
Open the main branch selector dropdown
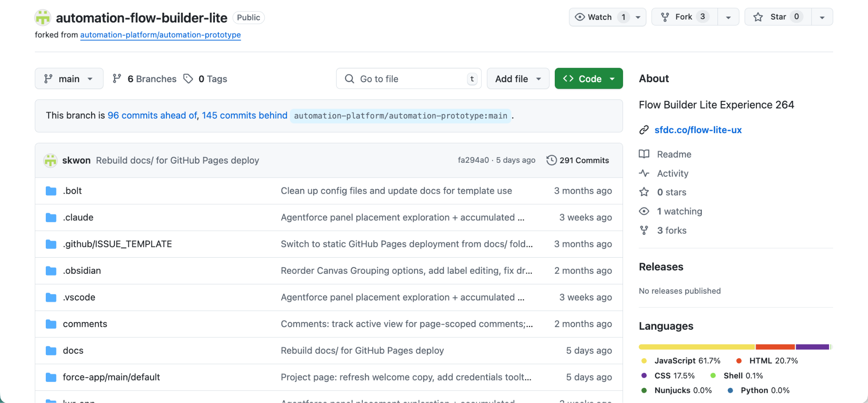pos(69,79)
